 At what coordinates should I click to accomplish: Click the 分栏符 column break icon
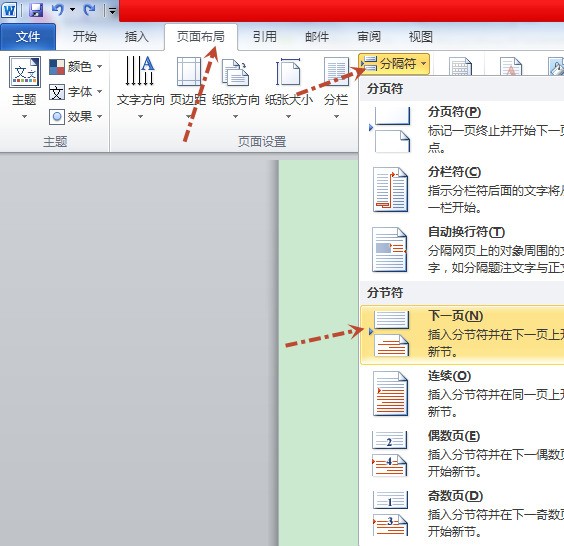click(391, 190)
